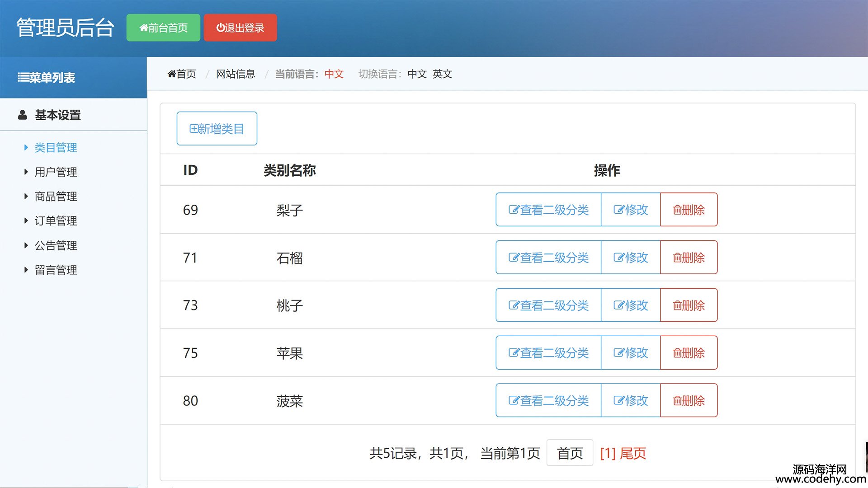The height and width of the screenshot is (488, 868).
Task: Open 商品管理 menu item
Action: pos(56,196)
